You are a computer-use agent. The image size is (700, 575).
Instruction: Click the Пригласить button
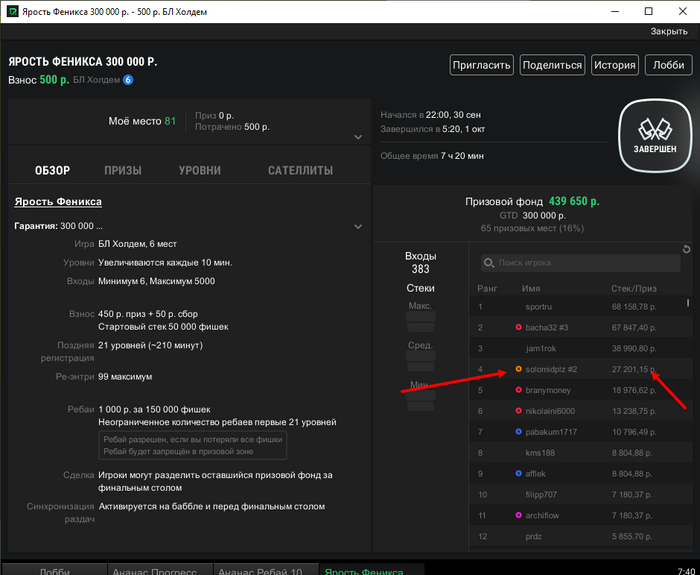point(481,65)
